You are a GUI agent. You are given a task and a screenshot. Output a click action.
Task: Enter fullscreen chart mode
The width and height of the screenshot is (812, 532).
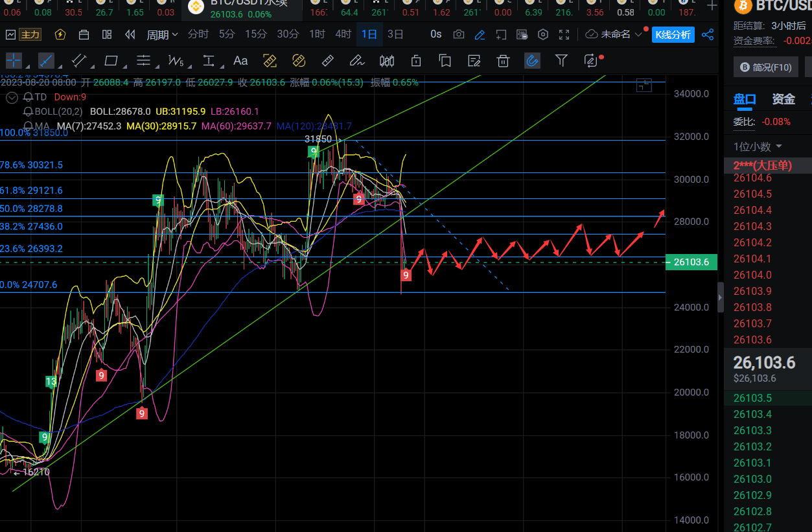pyautogui.click(x=564, y=34)
